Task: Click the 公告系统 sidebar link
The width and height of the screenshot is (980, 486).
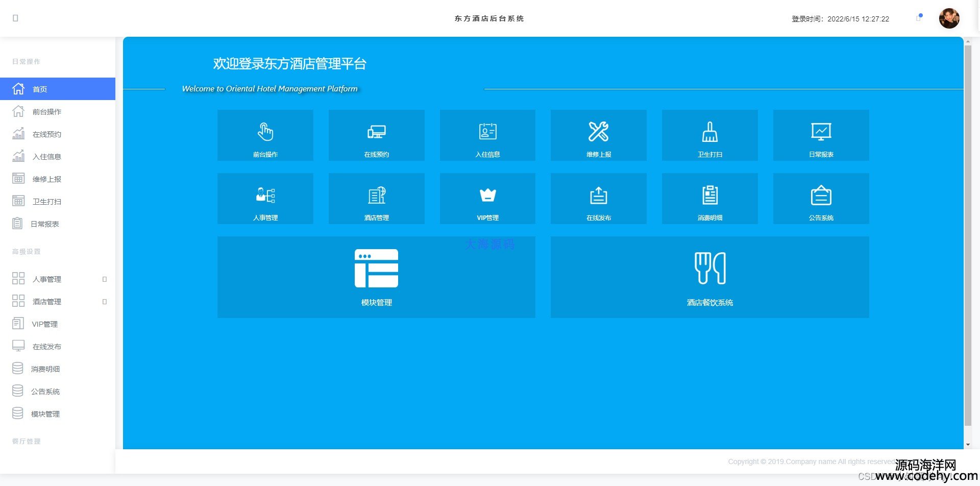Action: tap(45, 392)
